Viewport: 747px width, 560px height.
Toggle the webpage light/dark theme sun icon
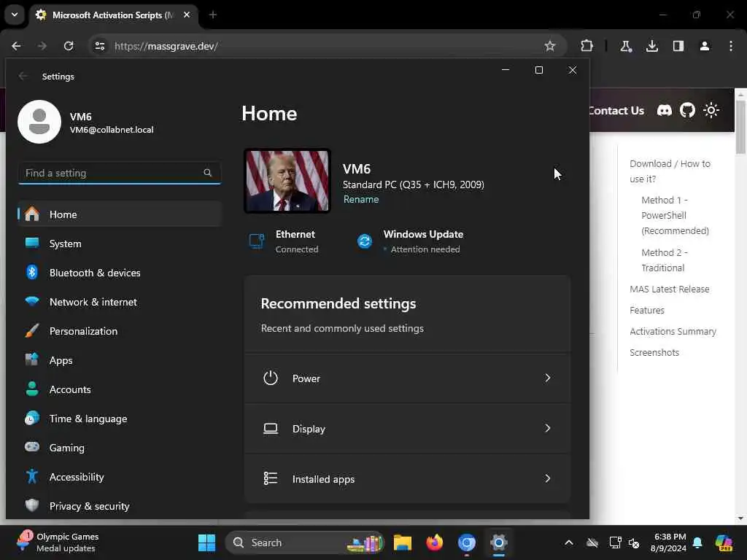(711, 111)
